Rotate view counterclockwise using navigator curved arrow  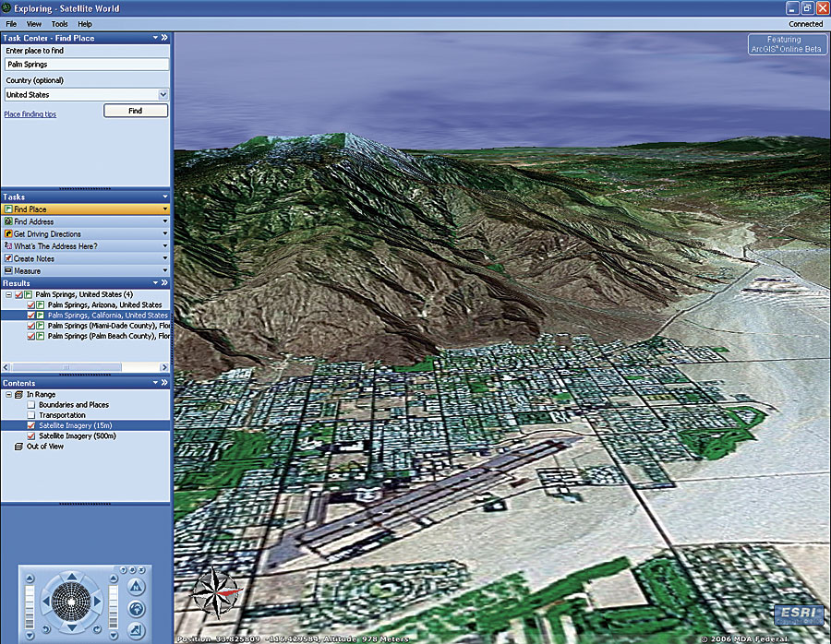click(x=45, y=629)
